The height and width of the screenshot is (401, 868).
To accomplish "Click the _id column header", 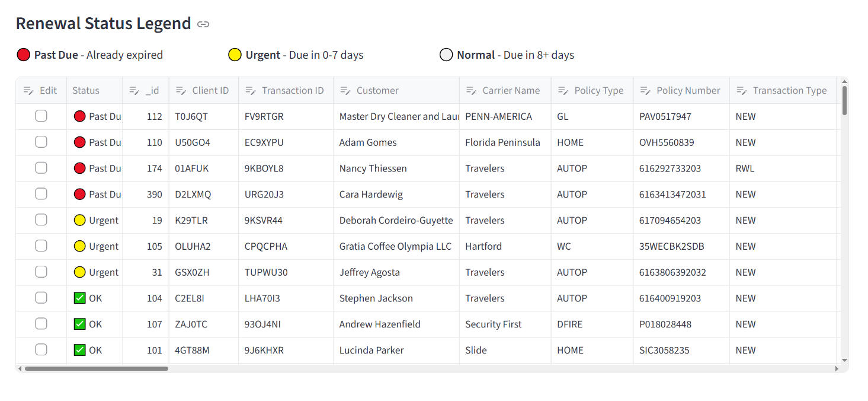I will click(x=152, y=91).
